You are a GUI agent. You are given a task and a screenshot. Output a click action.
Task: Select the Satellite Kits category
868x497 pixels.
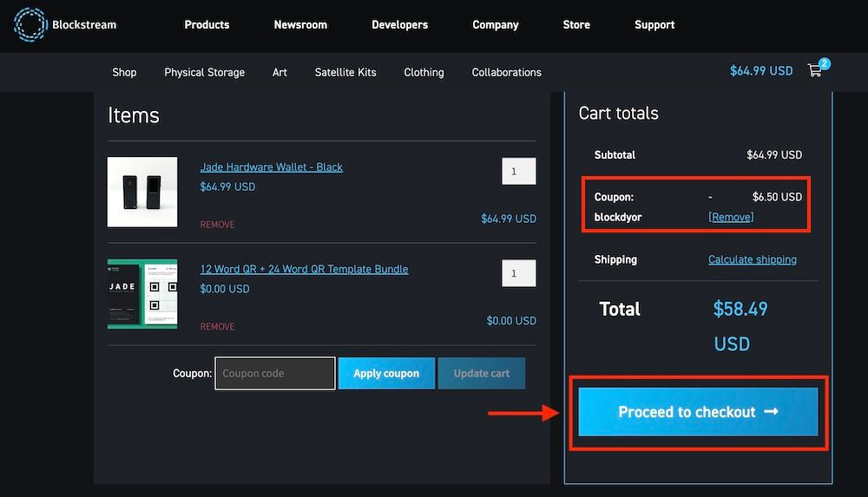coord(345,73)
